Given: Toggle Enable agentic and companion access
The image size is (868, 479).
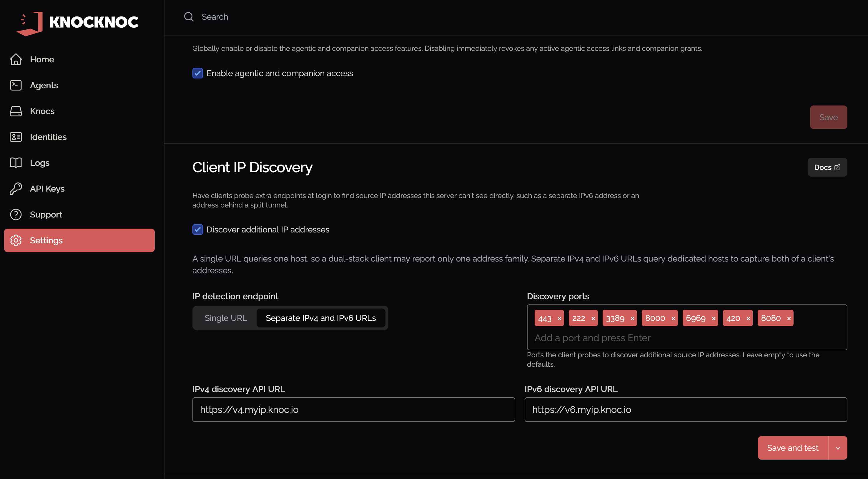Looking at the screenshot, I should coord(198,73).
